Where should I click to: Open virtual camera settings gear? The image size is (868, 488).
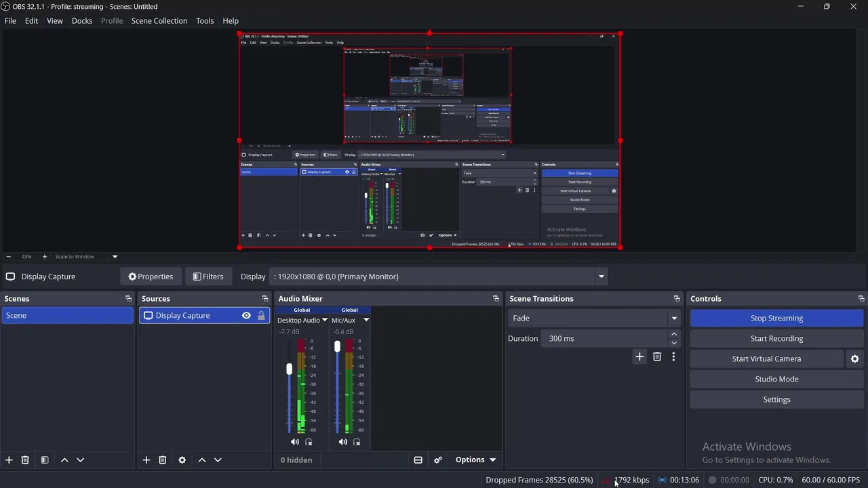pyautogui.click(x=855, y=359)
